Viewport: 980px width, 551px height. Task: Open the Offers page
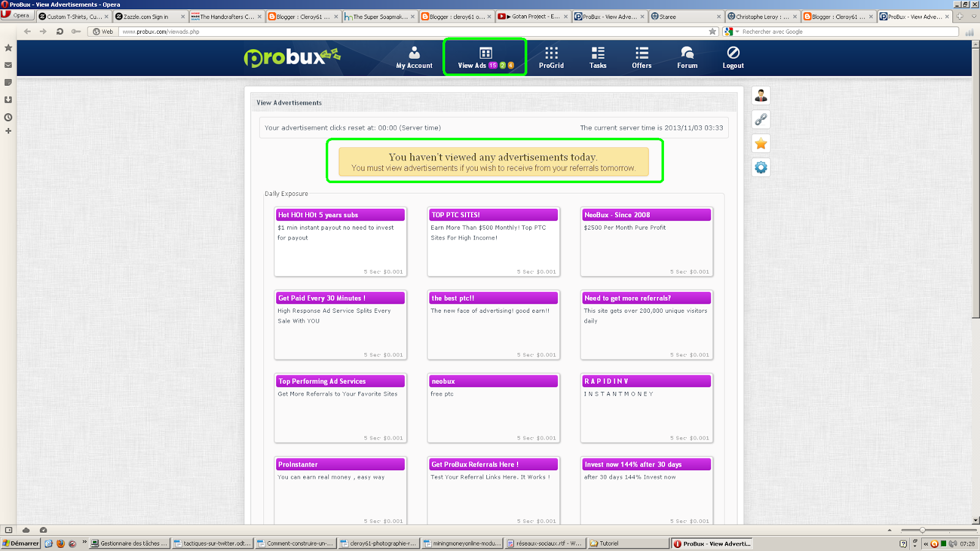642,58
